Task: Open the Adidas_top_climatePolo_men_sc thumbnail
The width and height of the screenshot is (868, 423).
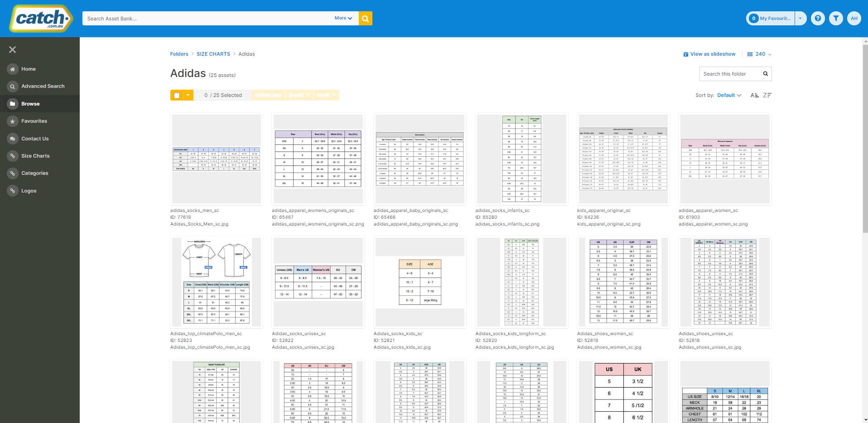Action: 217,282
